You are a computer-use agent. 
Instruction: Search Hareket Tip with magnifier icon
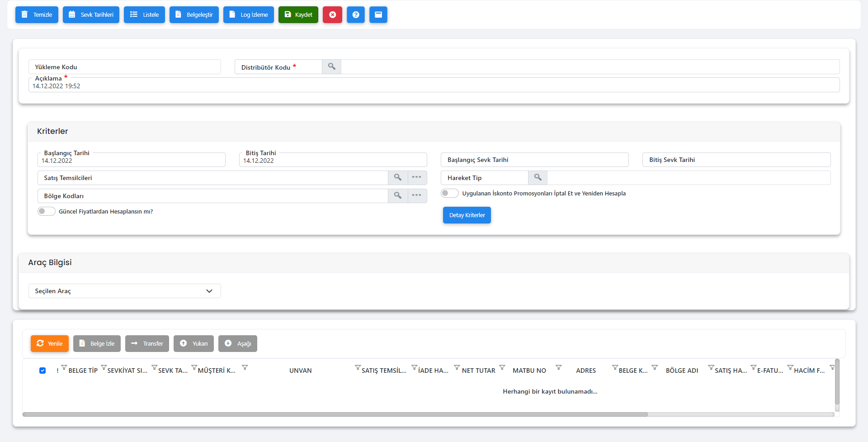click(538, 178)
